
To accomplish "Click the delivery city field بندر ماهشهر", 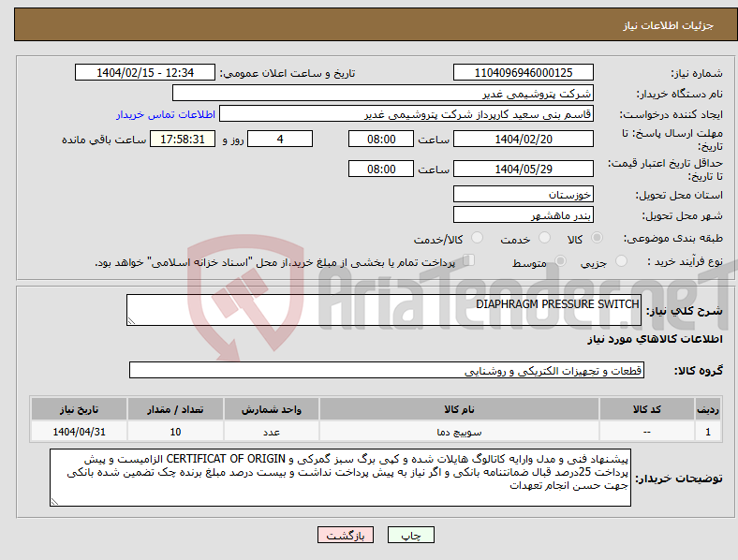I will click(x=523, y=214).
